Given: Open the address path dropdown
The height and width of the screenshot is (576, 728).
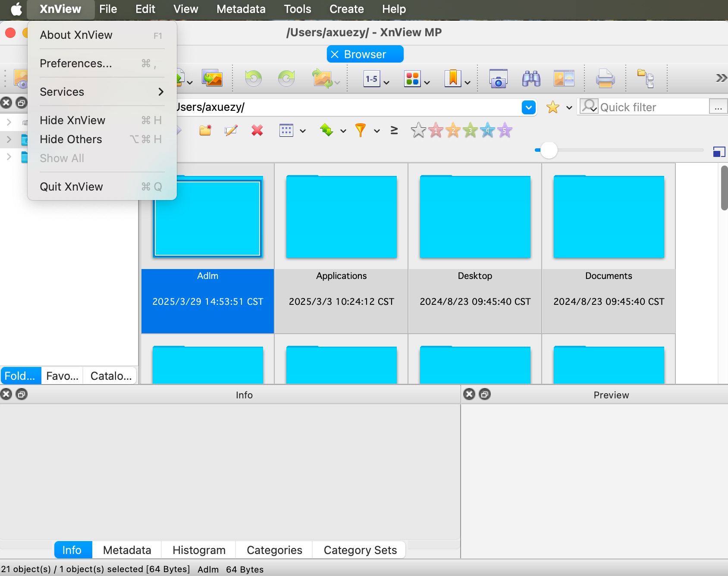Looking at the screenshot, I should (x=528, y=107).
